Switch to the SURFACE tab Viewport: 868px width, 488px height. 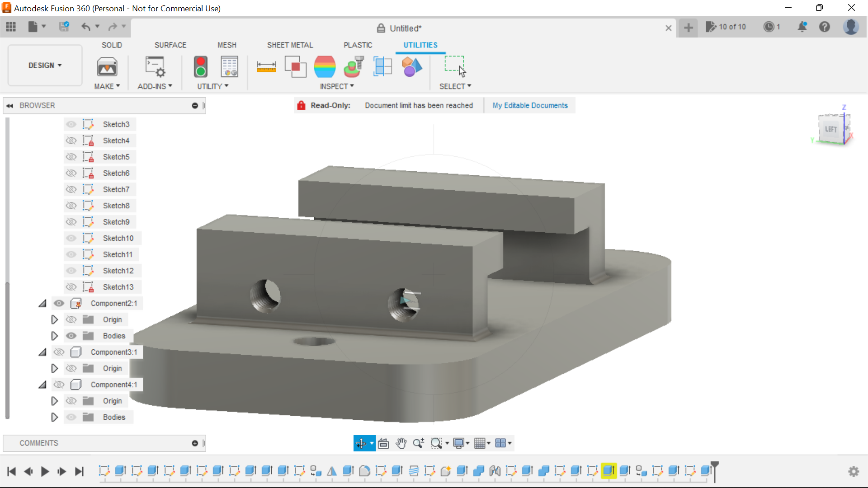[170, 45]
